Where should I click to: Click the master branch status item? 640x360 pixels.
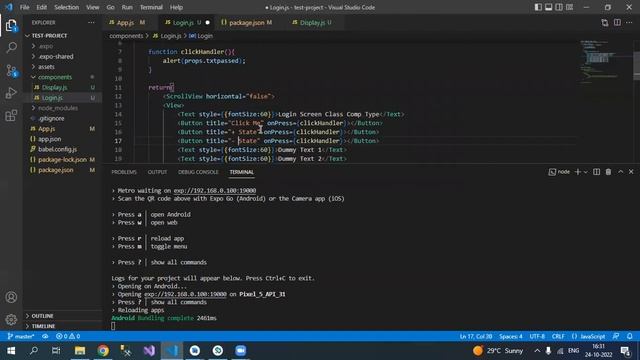click(21, 336)
